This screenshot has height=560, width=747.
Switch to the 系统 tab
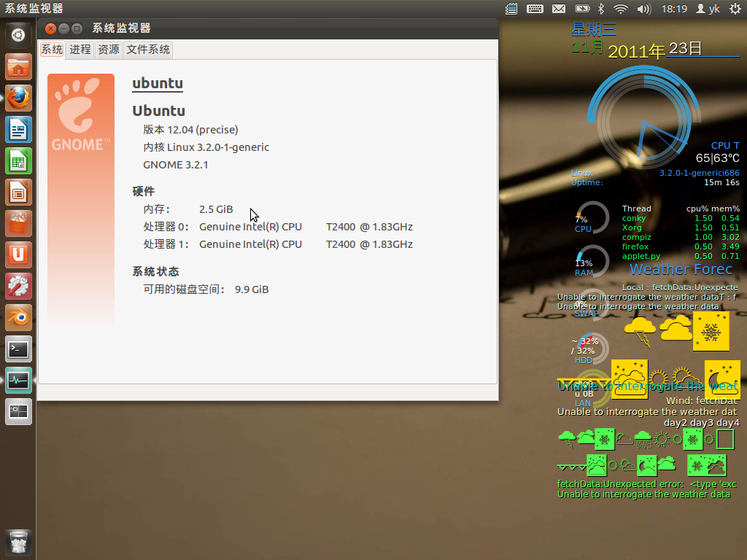point(52,50)
